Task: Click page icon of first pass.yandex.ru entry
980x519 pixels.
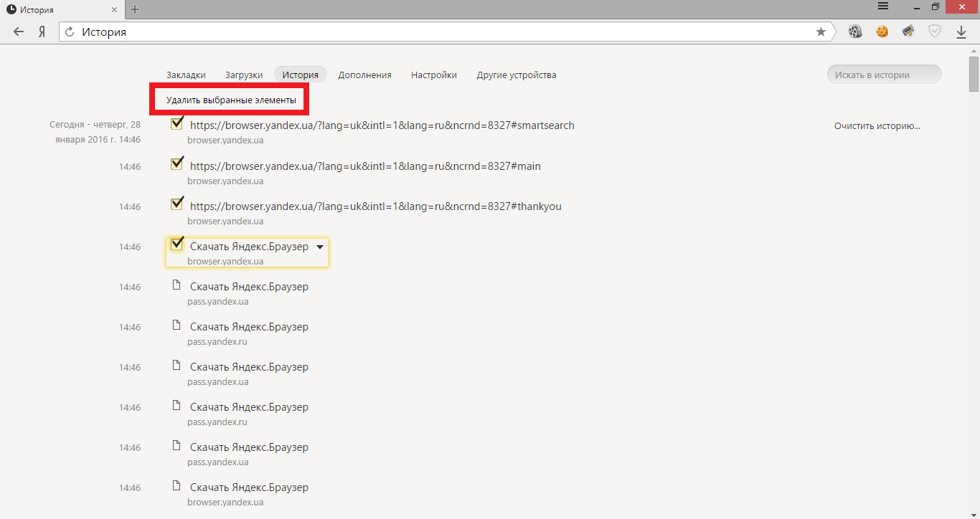Action: coord(176,325)
